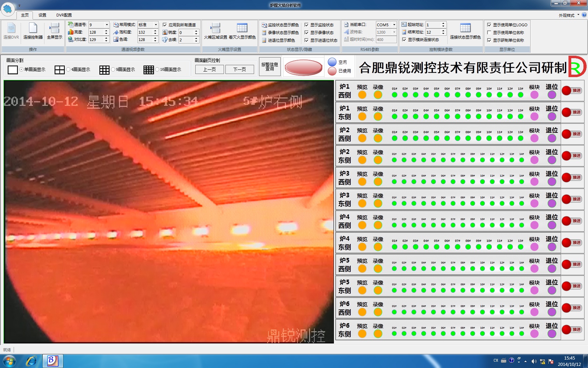Click the large red oval alarm indicator
588x368 pixels.
click(x=303, y=67)
